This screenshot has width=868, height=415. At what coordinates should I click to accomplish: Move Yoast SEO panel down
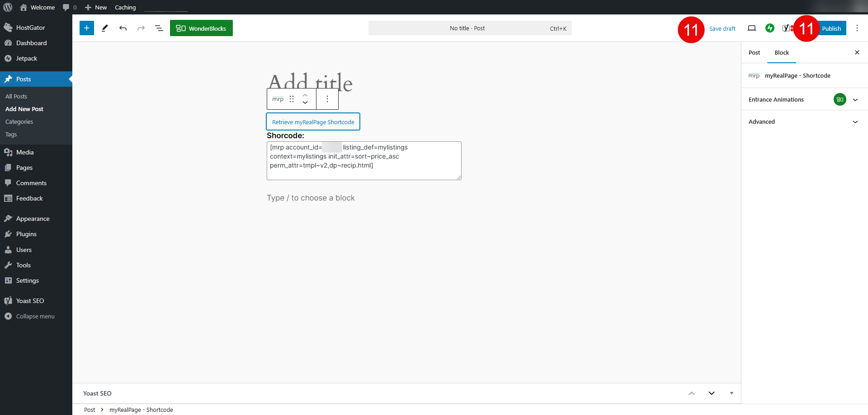(x=712, y=393)
